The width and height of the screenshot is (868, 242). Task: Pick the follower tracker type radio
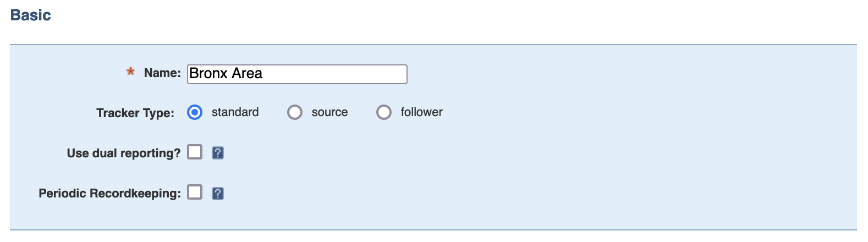pos(384,112)
